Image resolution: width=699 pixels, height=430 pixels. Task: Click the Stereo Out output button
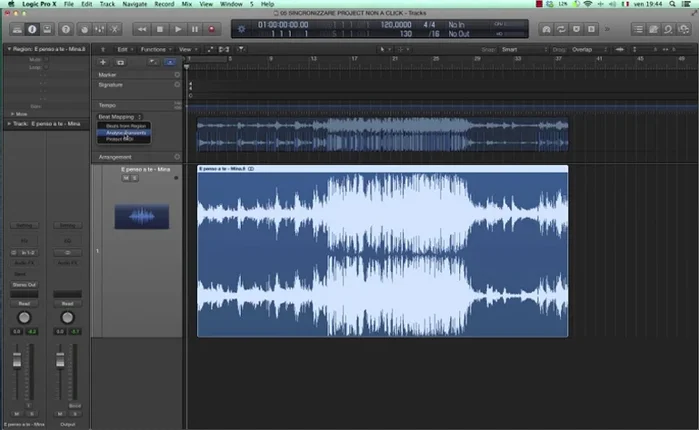coord(24,285)
